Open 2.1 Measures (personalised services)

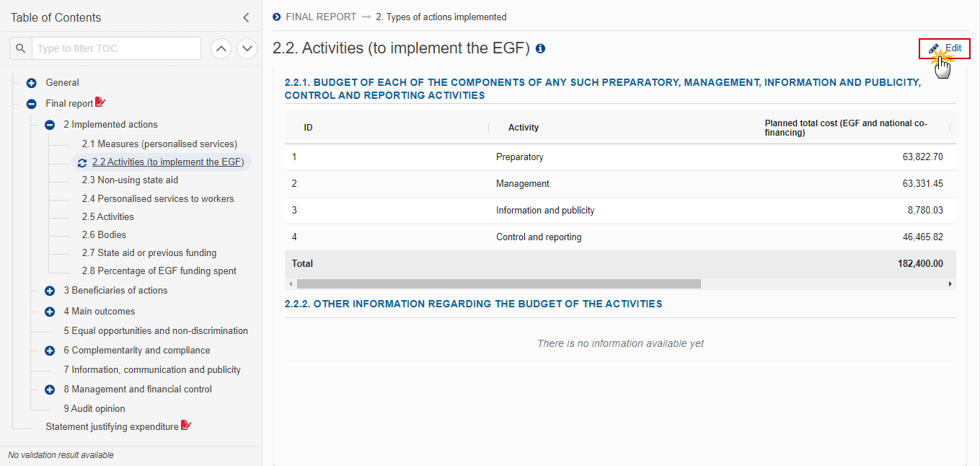point(159,144)
